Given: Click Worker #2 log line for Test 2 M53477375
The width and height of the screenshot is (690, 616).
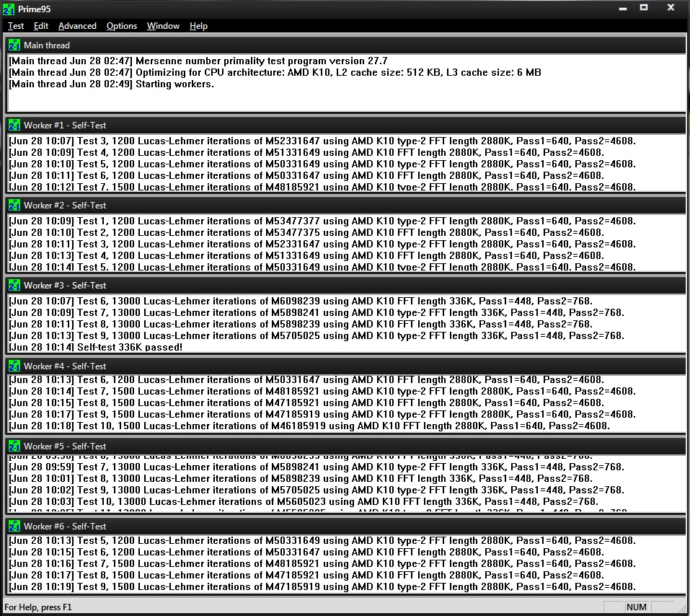Looking at the screenshot, I should tap(306, 232).
